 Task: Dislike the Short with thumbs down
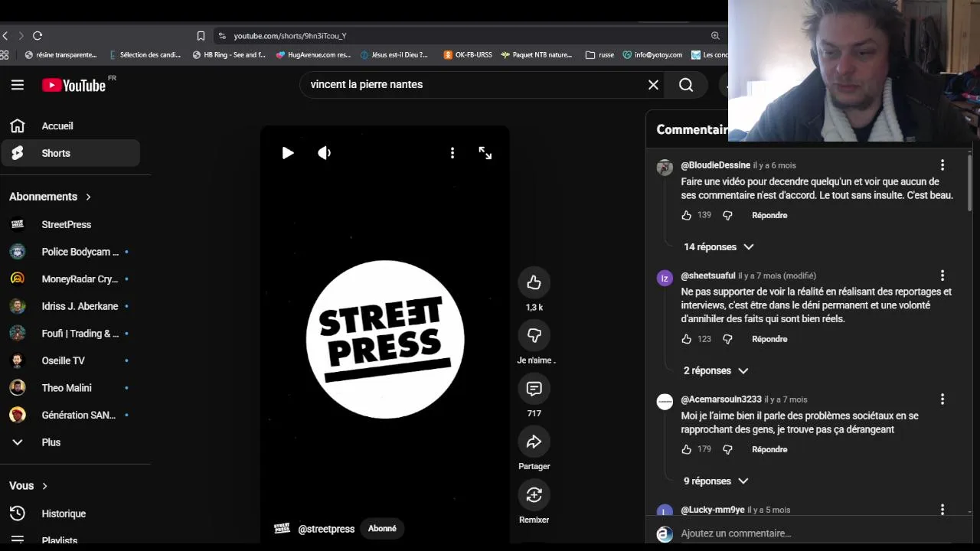(534, 335)
